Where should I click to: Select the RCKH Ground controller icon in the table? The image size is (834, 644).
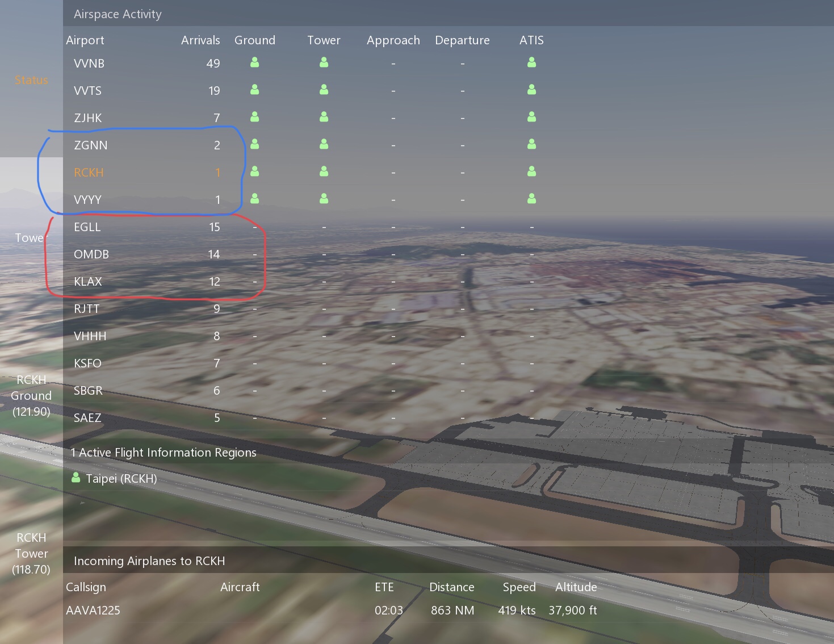[x=255, y=171]
